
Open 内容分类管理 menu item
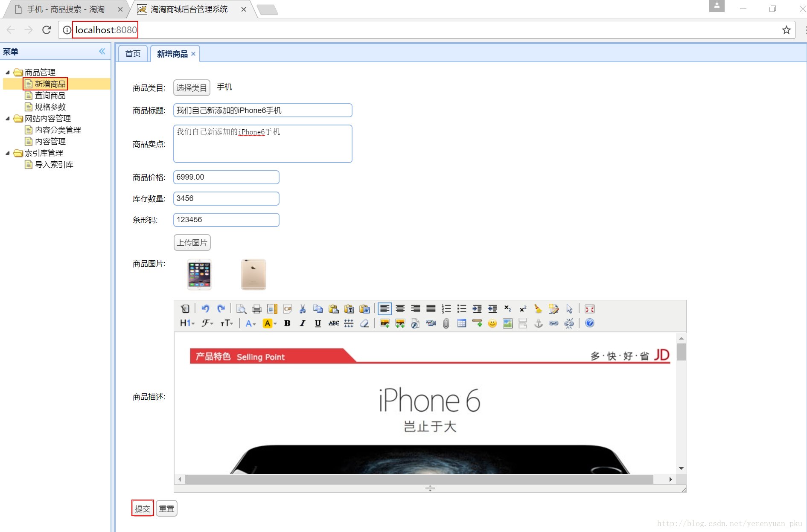[x=58, y=130]
